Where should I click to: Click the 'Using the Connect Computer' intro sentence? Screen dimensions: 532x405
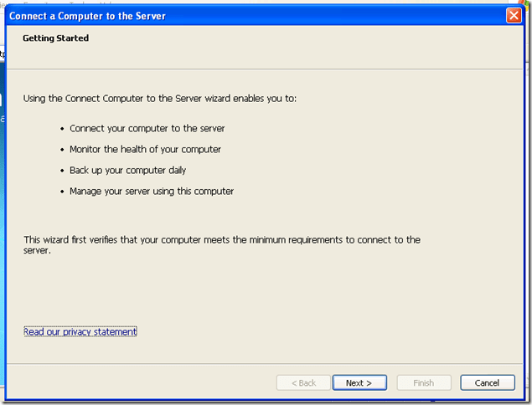(160, 99)
